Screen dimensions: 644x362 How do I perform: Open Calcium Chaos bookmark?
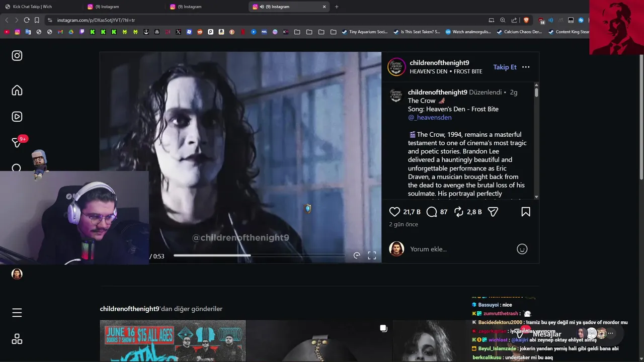[x=519, y=32]
